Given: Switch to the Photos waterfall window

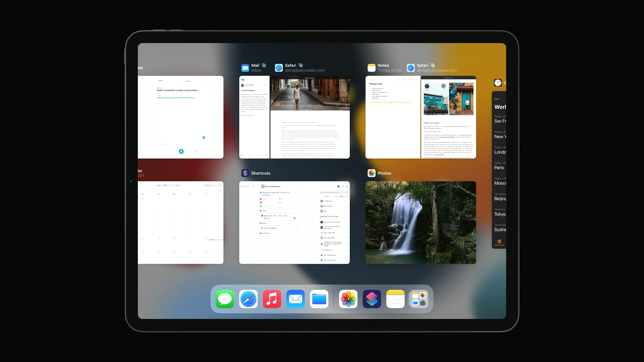Looking at the screenshot, I should 421,223.
